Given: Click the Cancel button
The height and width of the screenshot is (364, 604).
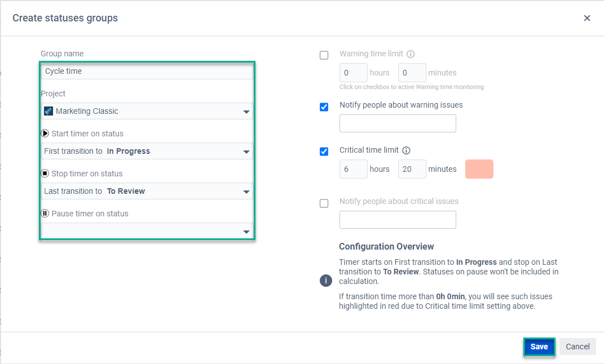Looking at the screenshot, I should pyautogui.click(x=577, y=347).
